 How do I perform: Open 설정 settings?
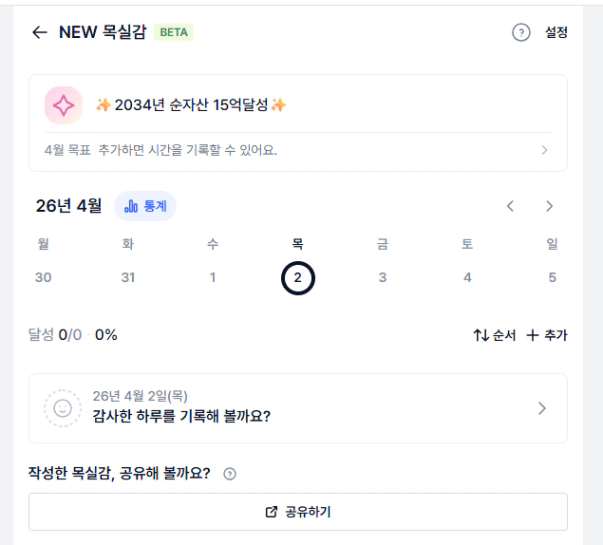click(556, 33)
